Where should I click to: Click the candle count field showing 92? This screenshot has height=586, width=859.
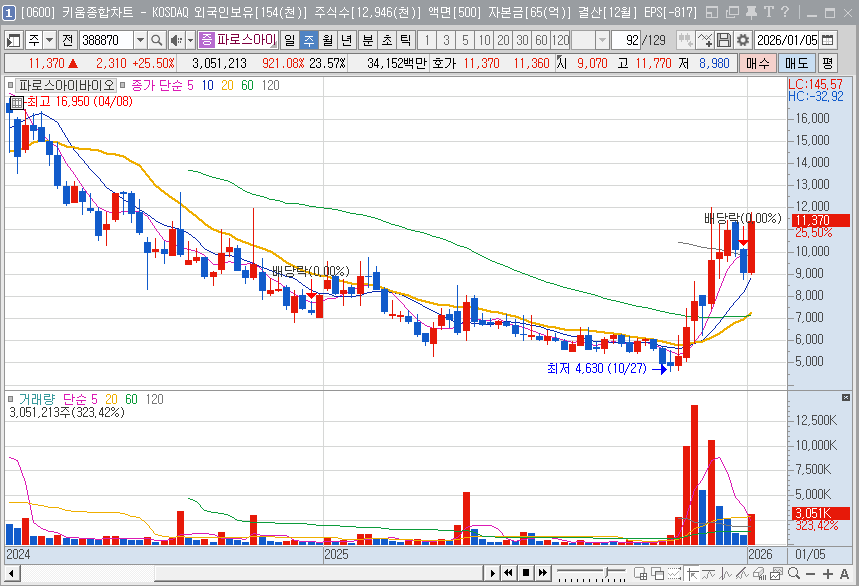click(626, 40)
